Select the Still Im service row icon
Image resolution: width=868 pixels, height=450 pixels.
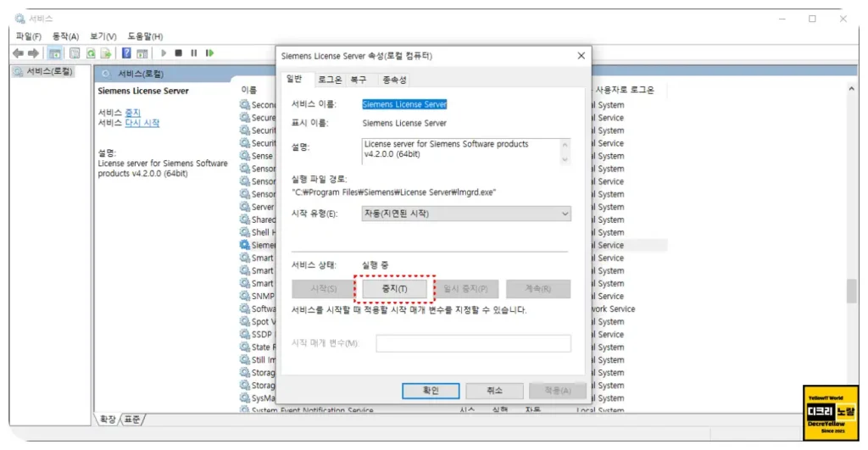click(x=245, y=359)
